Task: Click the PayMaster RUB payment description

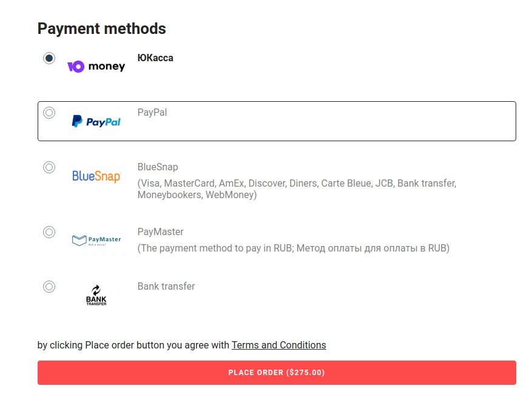Action: pyautogui.click(x=294, y=248)
